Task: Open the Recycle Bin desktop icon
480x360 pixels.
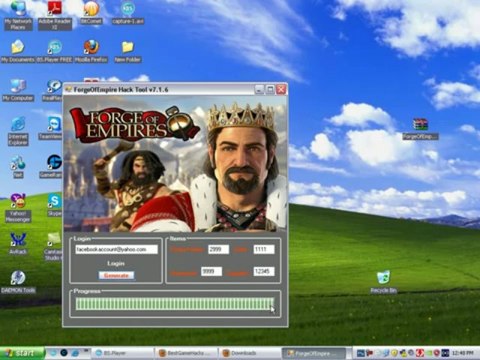Action: click(x=383, y=282)
